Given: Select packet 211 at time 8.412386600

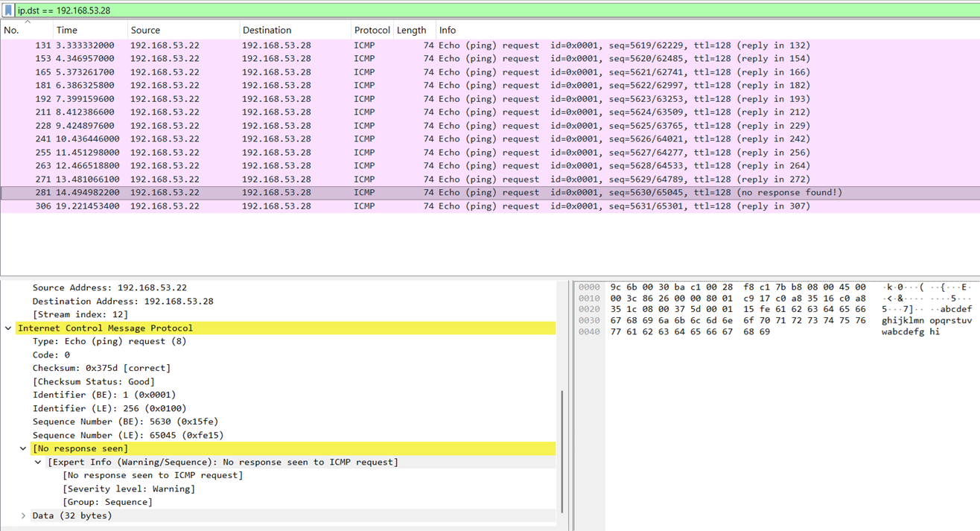Looking at the screenshot, I should (x=490, y=112).
